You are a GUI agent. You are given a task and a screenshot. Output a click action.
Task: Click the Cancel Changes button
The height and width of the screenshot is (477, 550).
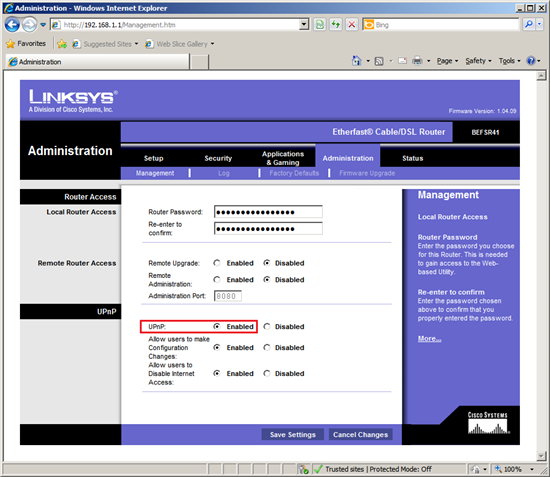(360, 435)
